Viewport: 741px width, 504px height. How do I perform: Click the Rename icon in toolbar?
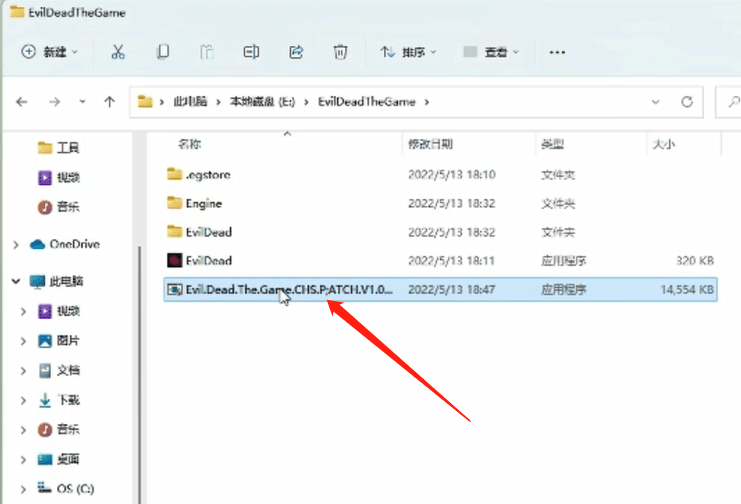[251, 52]
